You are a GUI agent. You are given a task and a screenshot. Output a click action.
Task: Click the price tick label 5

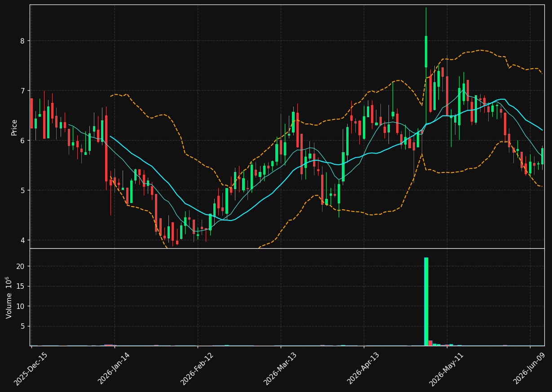22,190
